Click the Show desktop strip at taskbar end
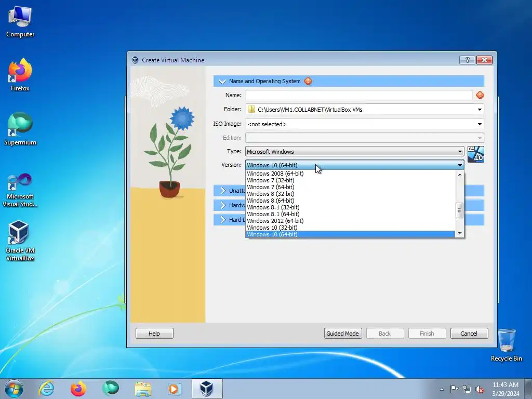The image size is (532, 399). (528, 389)
